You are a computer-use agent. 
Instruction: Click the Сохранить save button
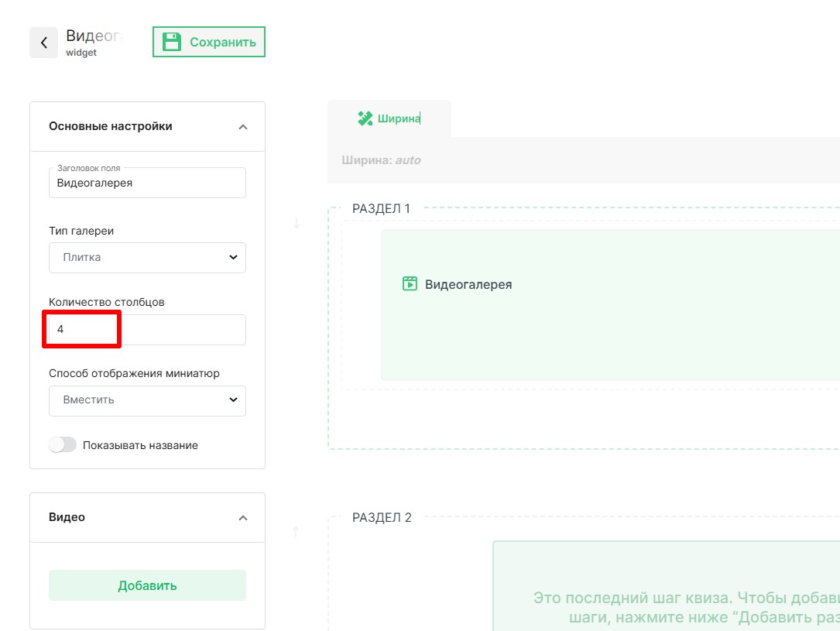tap(209, 42)
